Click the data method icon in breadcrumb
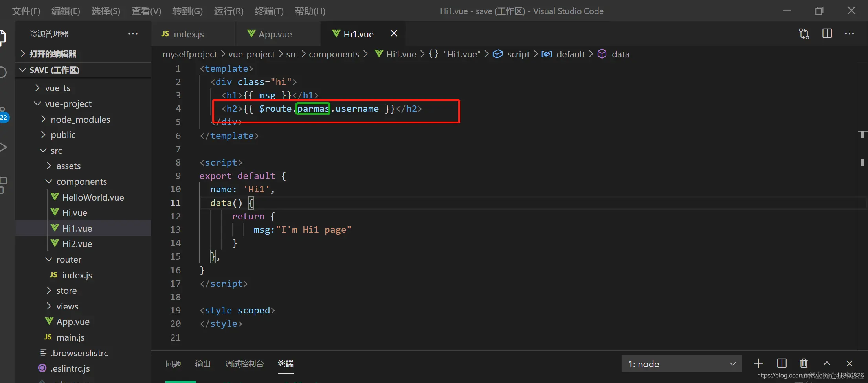The image size is (868, 383). (x=602, y=54)
